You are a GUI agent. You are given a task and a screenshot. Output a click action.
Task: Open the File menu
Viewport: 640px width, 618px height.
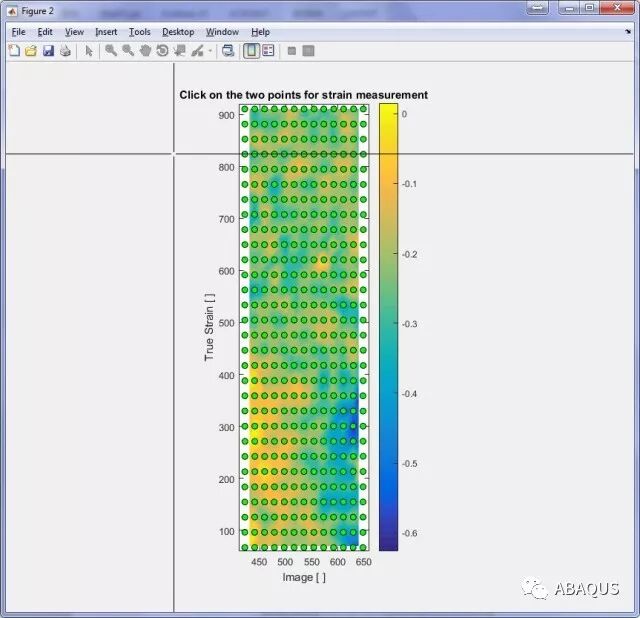tap(18, 32)
